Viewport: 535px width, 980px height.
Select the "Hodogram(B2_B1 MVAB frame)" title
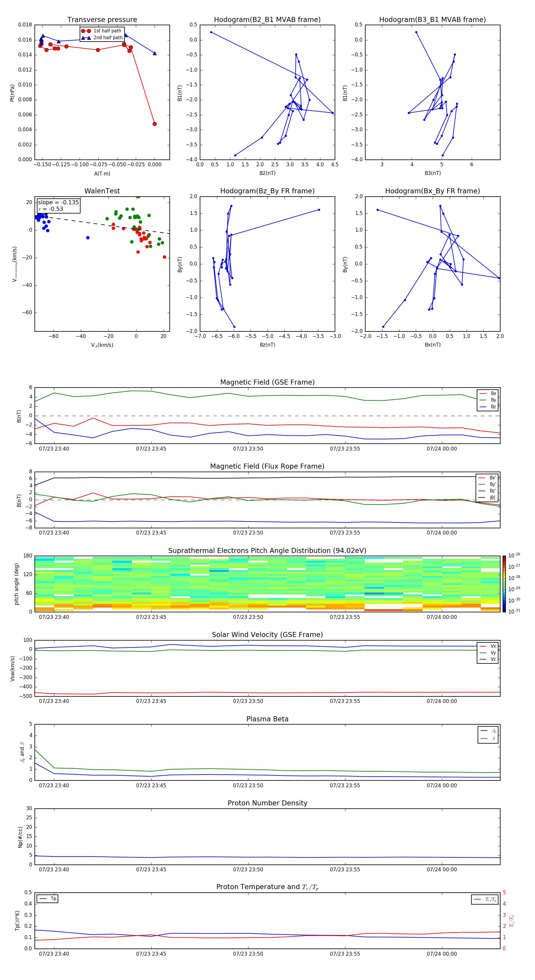point(267,20)
